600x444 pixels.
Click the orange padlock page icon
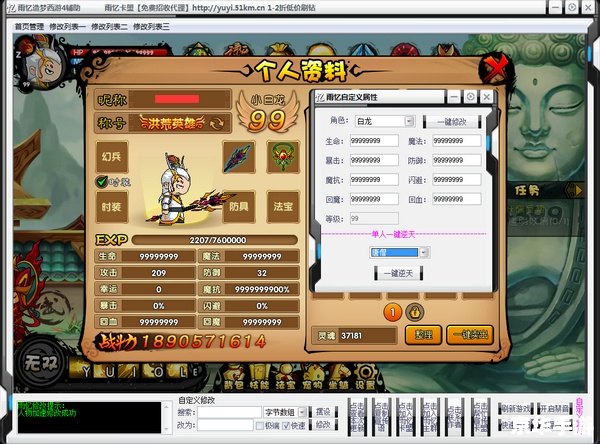415,312
